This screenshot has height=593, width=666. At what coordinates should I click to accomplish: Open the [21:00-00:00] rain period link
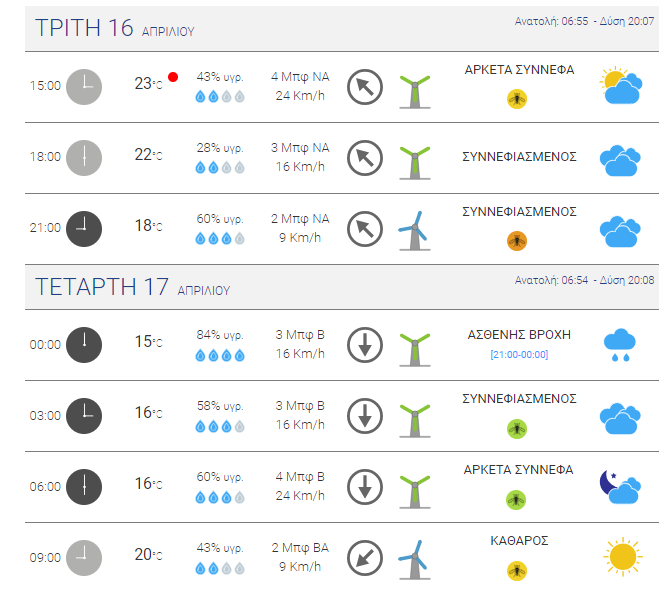[x=519, y=354]
